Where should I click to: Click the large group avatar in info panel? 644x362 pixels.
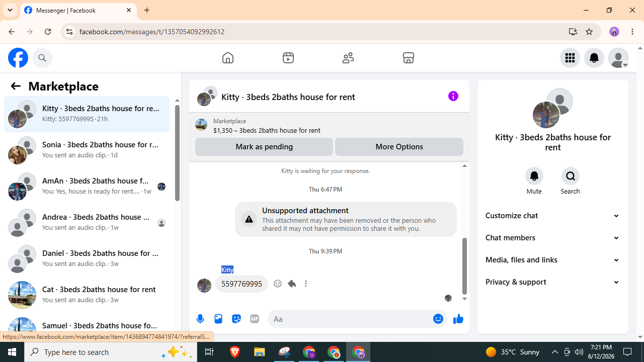click(552, 108)
